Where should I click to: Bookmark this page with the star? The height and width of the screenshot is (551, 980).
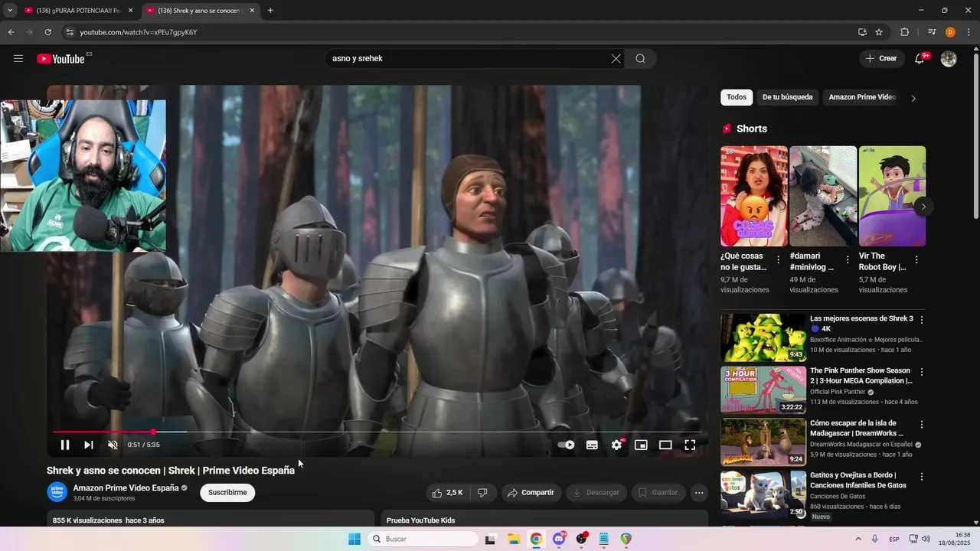[x=879, y=32]
